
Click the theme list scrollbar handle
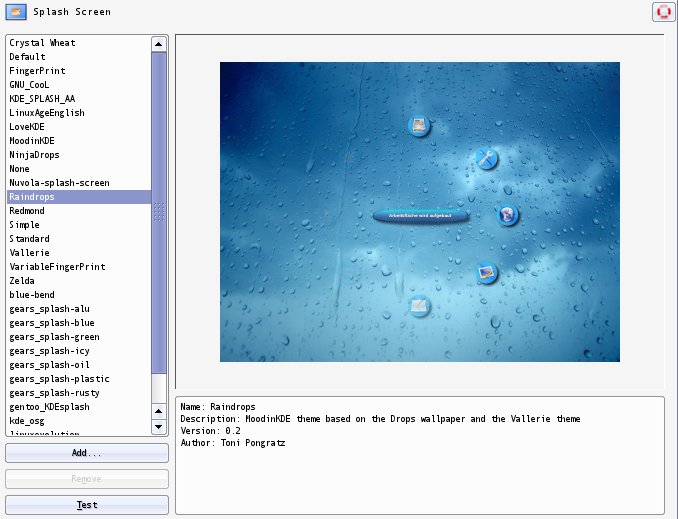[x=159, y=212]
